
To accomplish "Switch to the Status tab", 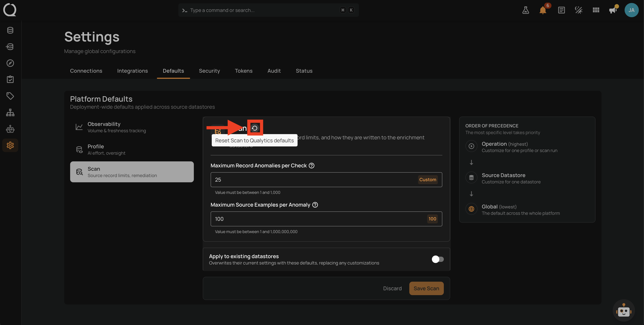I will [x=304, y=71].
